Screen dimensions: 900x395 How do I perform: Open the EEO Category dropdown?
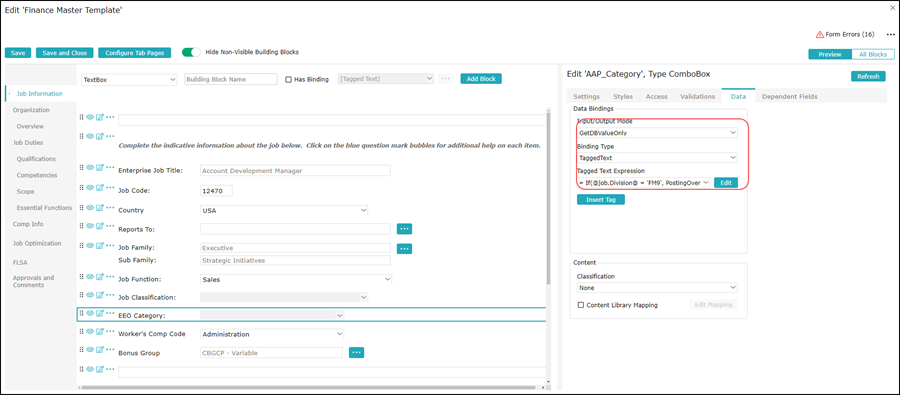pos(271,315)
